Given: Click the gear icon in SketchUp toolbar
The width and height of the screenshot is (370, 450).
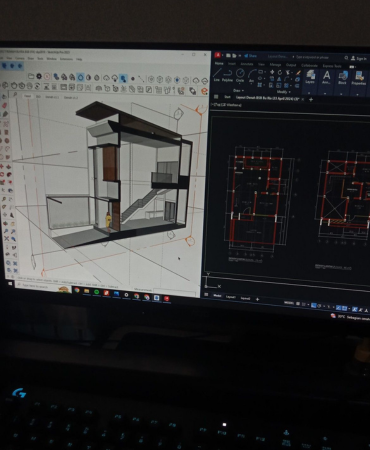Looking at the screenshot, I should (x=39, y=76).
